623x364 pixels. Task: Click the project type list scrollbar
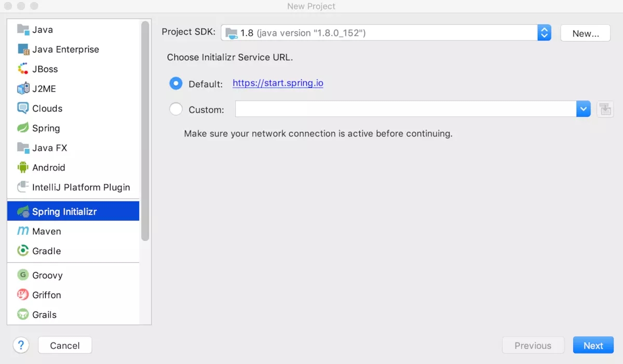(145, 130)
